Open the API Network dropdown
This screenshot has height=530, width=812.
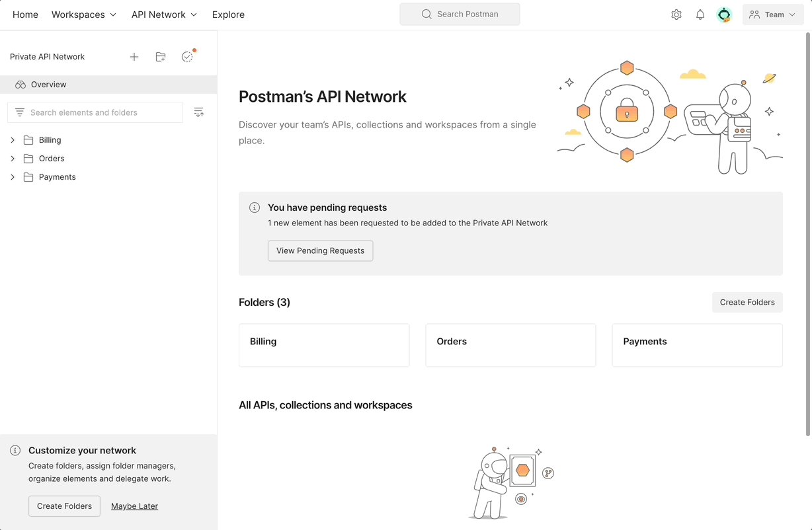pyautogui.click(x=163, y=14)
